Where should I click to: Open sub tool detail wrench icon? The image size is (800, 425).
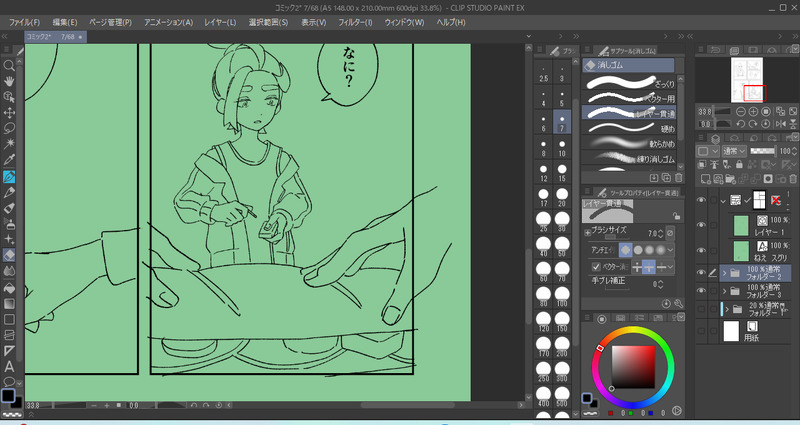coord(679,304)
